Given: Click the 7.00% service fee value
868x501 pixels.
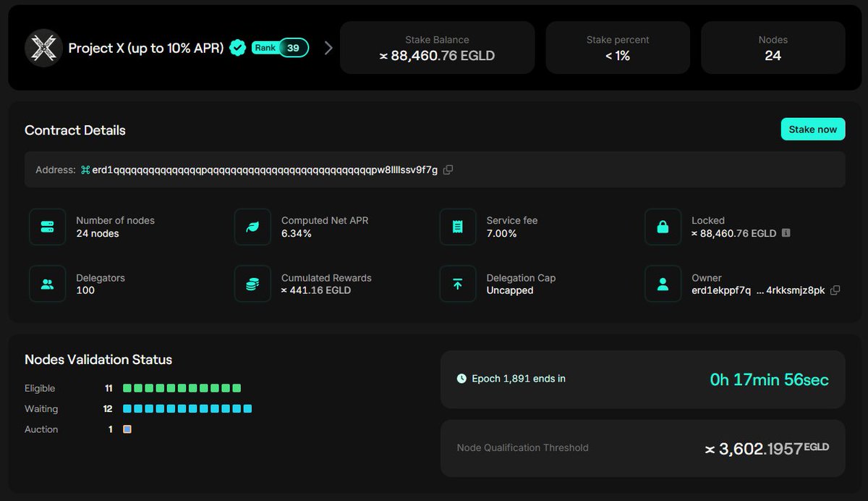Looking at the screenshot, I should coord(502,233).
